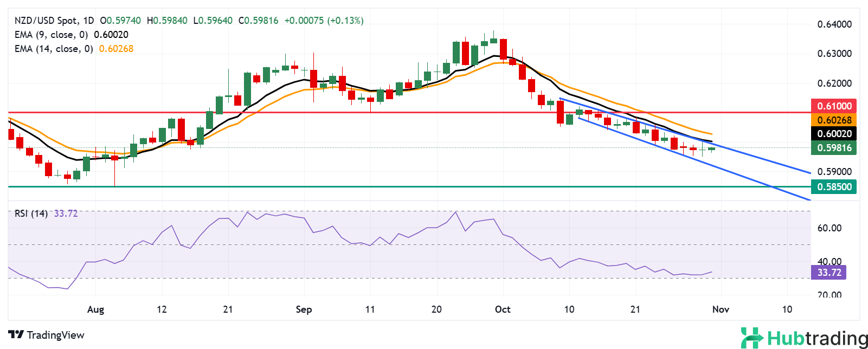Click the RSI (14) indicator label
This screenshot has height=349, width=868.
31,214
